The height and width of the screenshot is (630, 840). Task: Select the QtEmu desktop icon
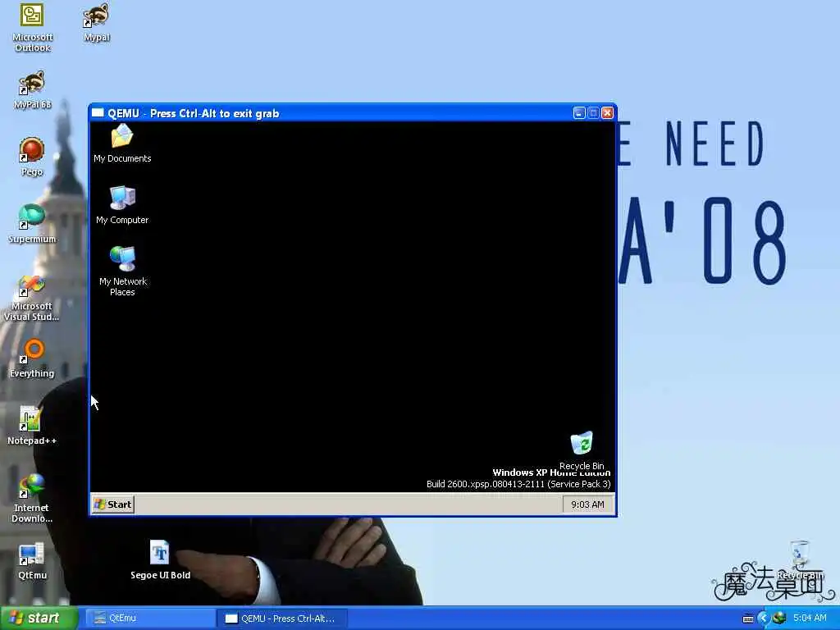32,561
